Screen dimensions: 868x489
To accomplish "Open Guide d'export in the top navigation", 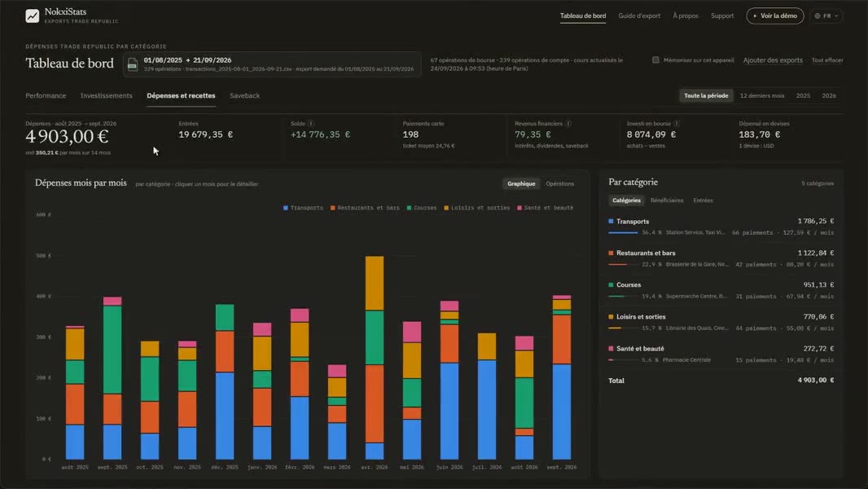I will point(639,16).
